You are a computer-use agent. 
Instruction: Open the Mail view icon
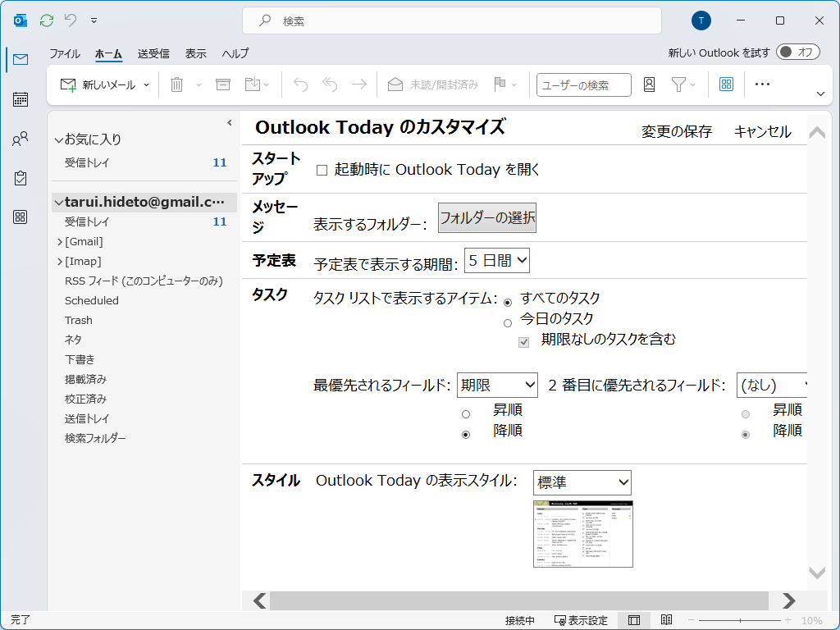20,59
